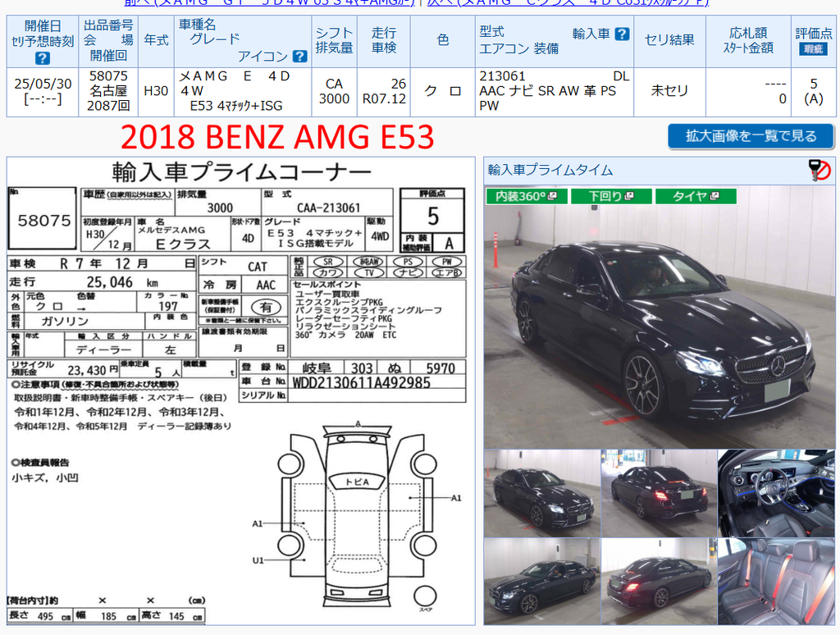Open the previous vehicle link at top left
This screenshot has width=840, height=635.
click(269, 2)
